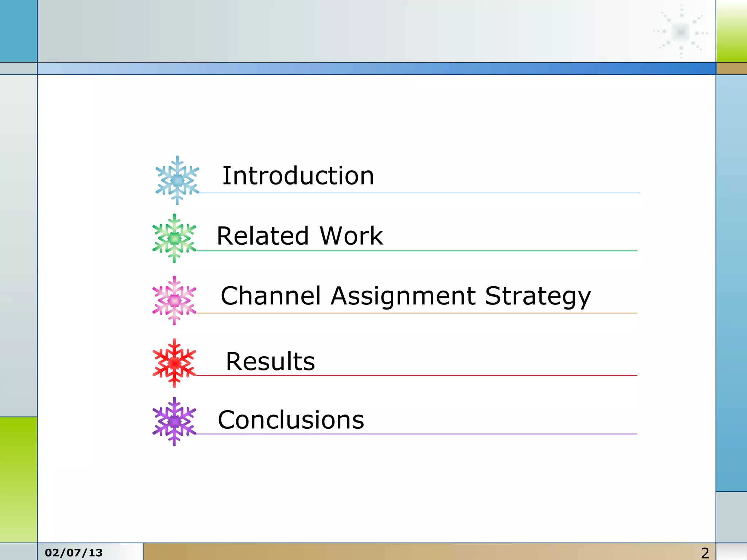Select the Introduction agenda heading

298,176
